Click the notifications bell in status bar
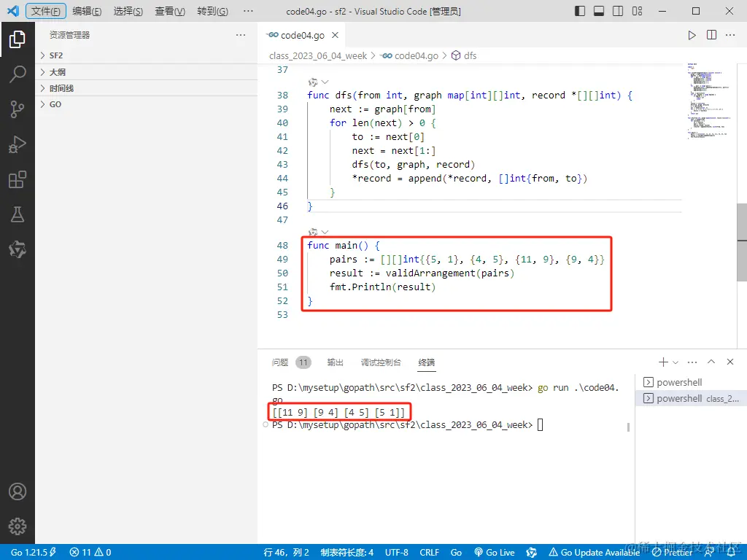Image resolution: width=747 pixels, height=560 pixels. click(731, 553)
